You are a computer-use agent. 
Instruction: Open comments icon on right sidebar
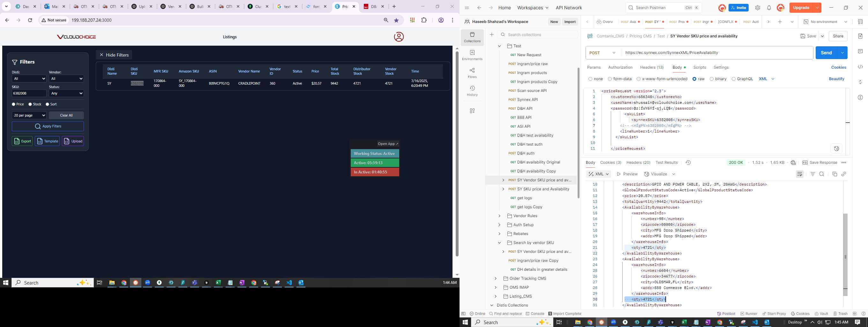point(860,51)
